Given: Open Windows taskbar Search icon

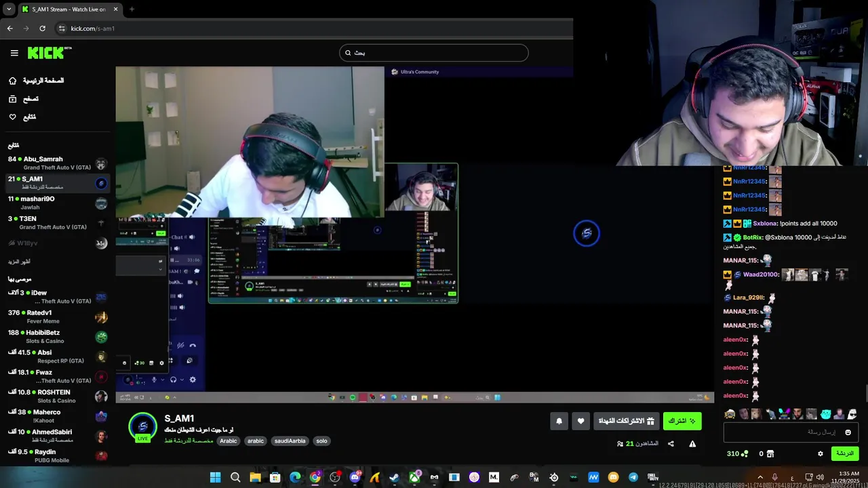Looking at the screenshot, I should (235, 477).
